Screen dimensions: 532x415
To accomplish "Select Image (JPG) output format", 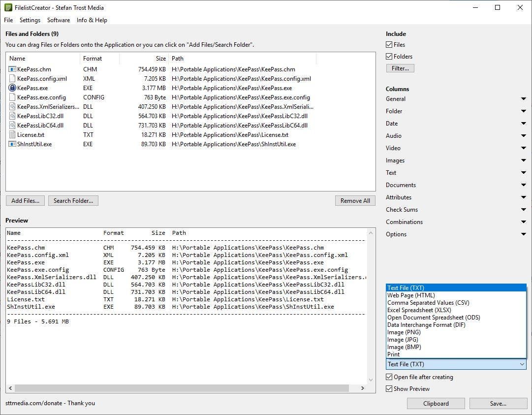I will tap(456, 340).
